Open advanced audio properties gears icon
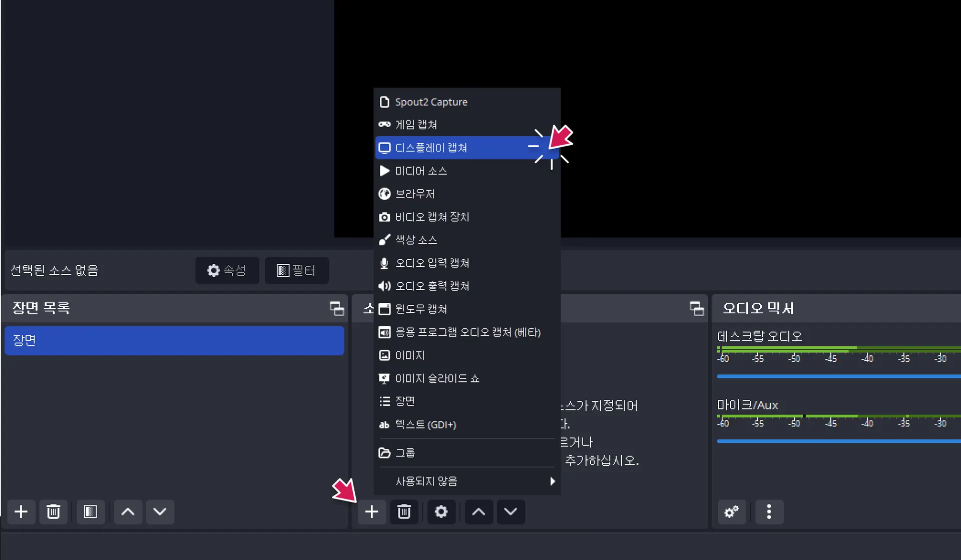This screenshot has width=961, height=560. [731, 511]
